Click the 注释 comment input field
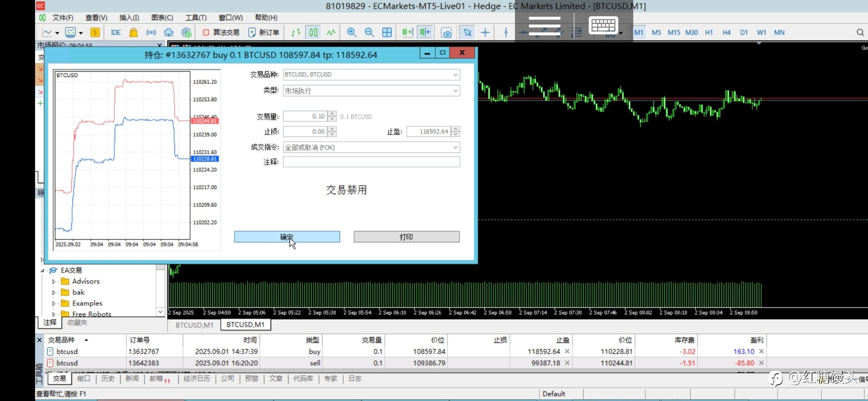Viewport: 868px width, 401px height. point(371,162)
